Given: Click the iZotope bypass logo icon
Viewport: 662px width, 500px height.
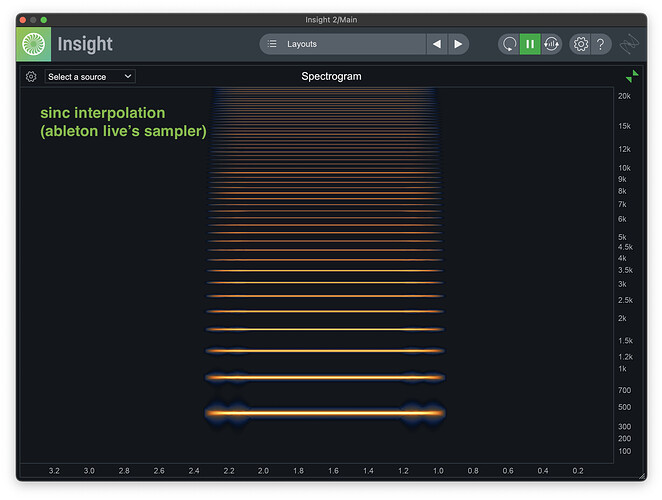Looking at the screenshot, I should (630, 45).
